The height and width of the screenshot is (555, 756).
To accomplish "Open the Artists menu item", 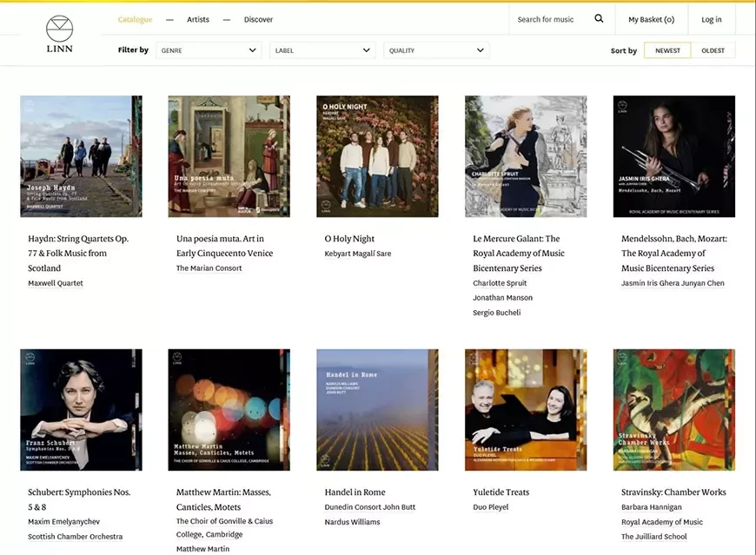I will [198, 19].
